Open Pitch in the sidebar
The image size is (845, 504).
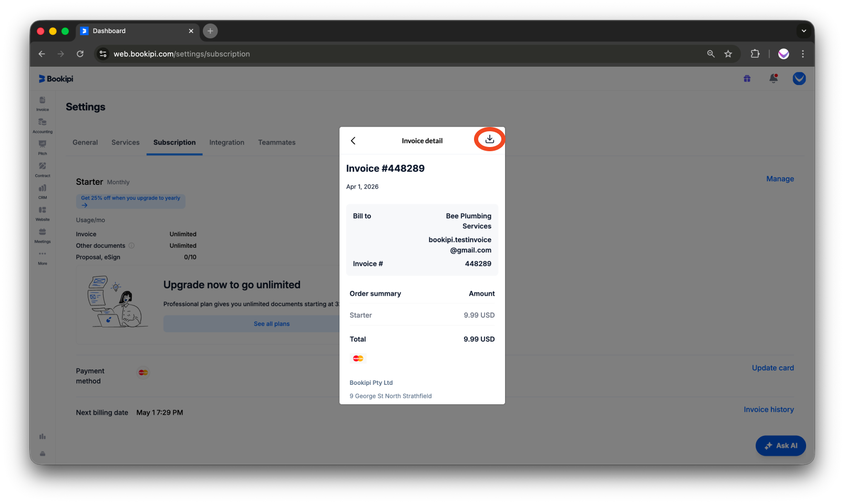click(43, 148)
